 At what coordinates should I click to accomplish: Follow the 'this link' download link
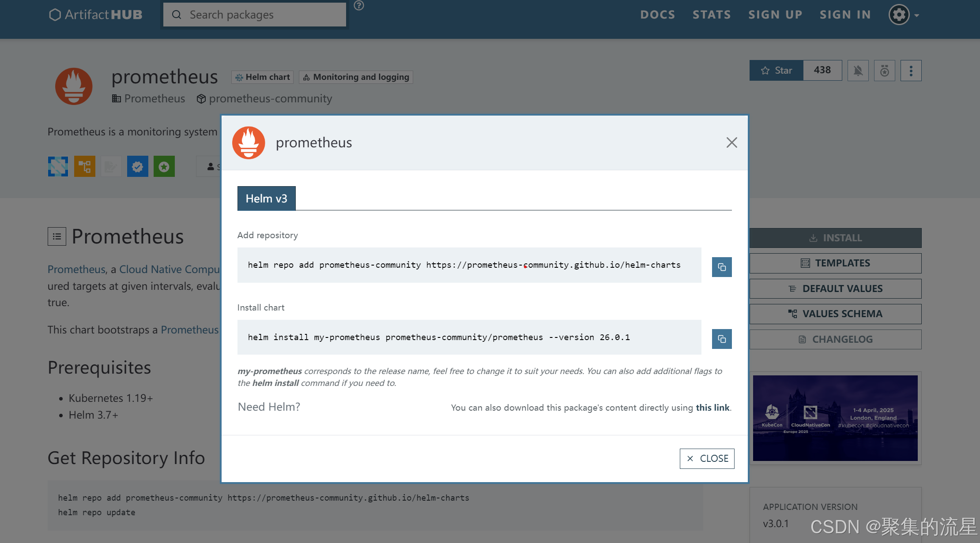click(712, 408)
